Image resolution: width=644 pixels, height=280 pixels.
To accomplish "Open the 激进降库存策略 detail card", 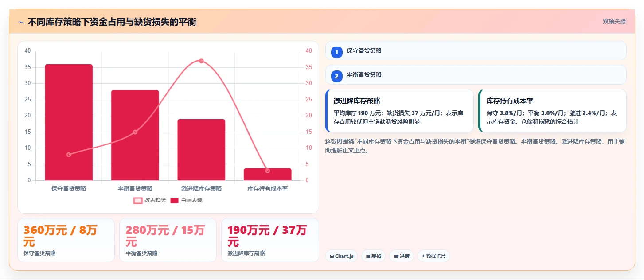I will 399,111.
